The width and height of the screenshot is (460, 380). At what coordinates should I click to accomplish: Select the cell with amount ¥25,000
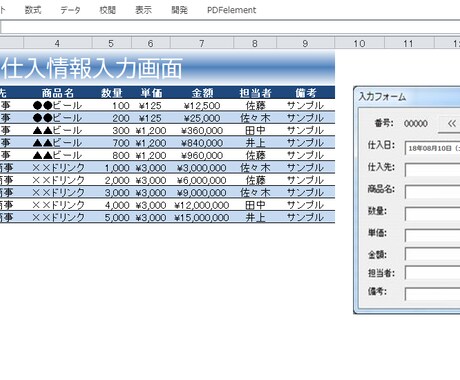pyautogui.click(x=202, y=118)
